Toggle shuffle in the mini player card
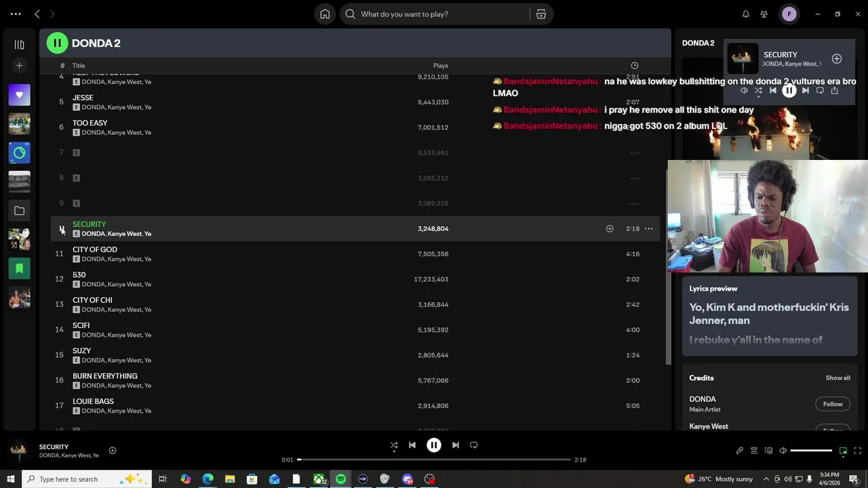The height and width of the screenshot is (488, 868). click(758, 91)
